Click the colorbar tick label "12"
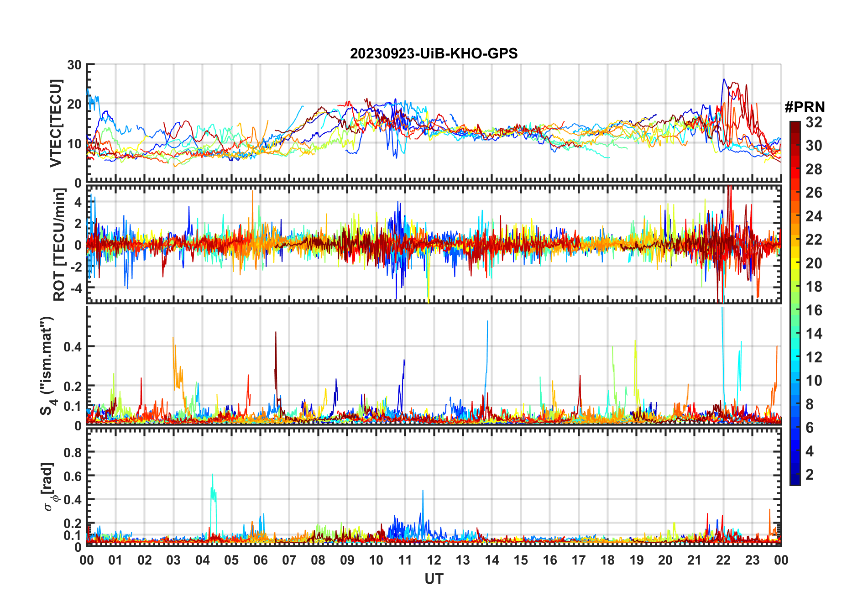Viewport: 868px width, 607px height. click(x=814, y=357)
